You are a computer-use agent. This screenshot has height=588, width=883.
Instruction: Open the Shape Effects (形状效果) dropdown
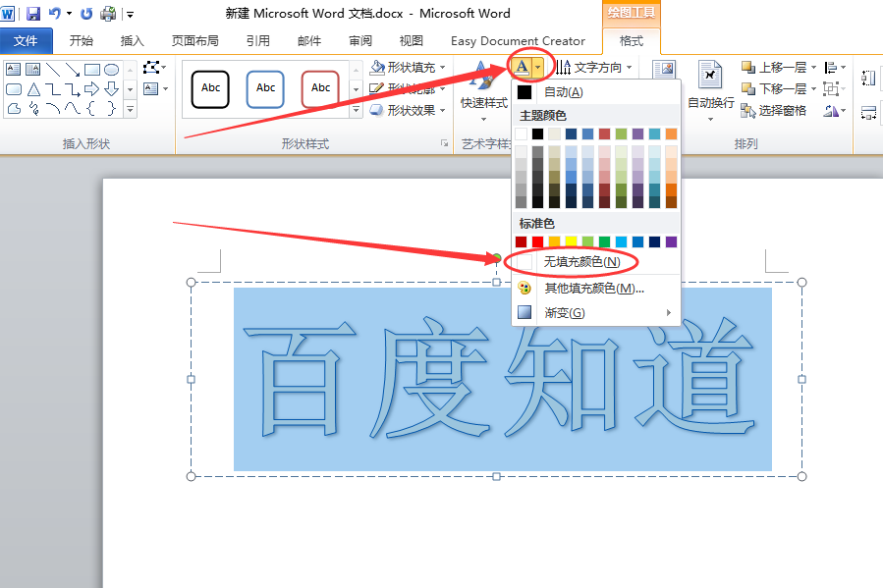(x=408, y=110)
